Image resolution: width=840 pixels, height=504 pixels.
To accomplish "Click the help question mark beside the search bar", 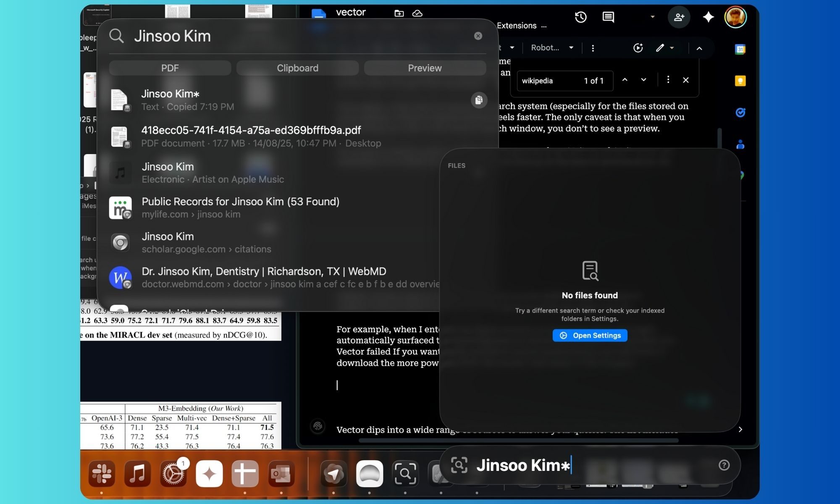I will [x=724, y=465].
